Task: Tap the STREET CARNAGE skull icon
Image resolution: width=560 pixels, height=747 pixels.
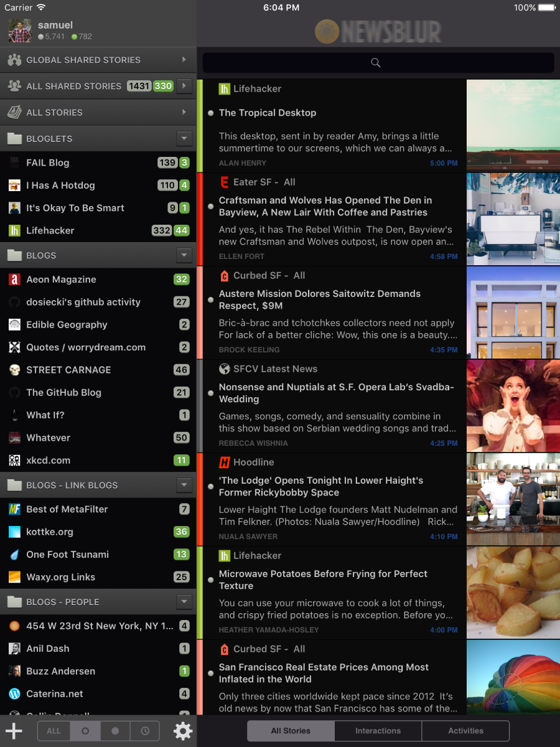Action: (14, 370)
